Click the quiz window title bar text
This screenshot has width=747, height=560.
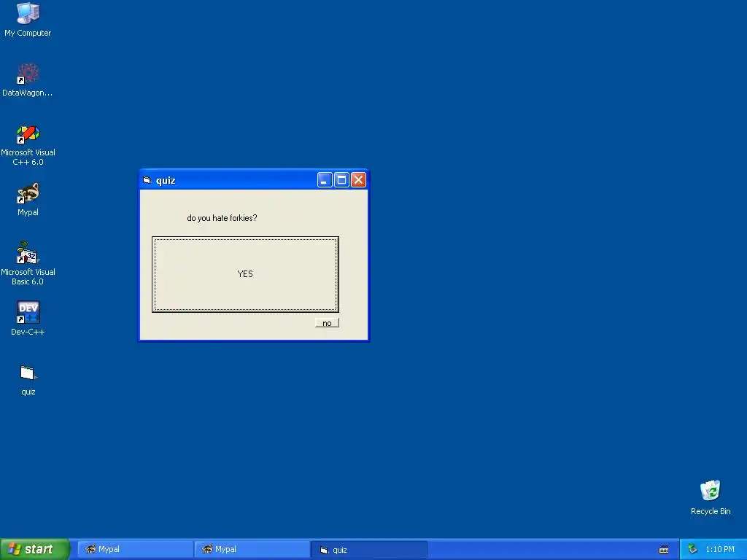pos(166,181)
